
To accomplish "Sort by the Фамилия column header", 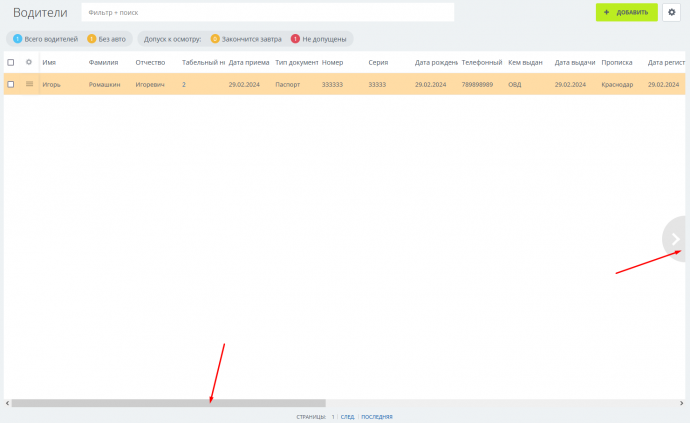I will pos(103,63).
